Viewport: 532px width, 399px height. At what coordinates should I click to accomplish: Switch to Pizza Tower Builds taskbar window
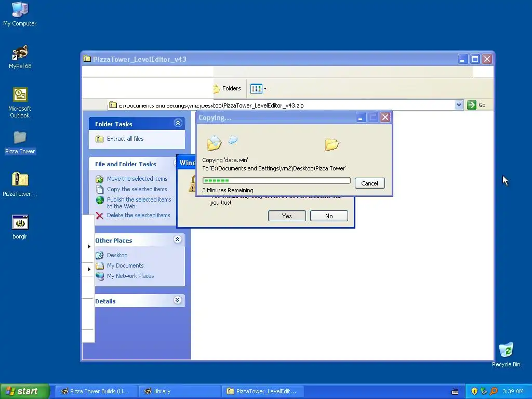[96, 391]
